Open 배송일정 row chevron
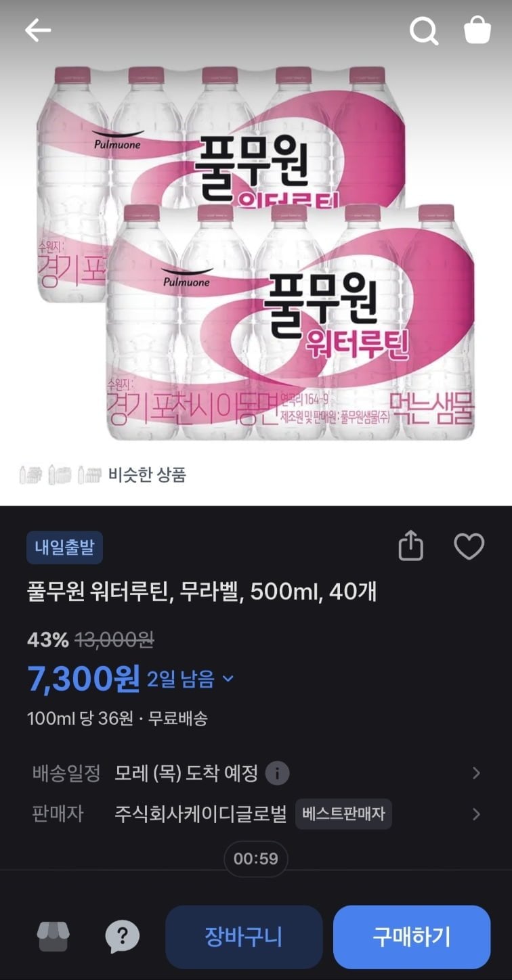 (x=476, y=773)
